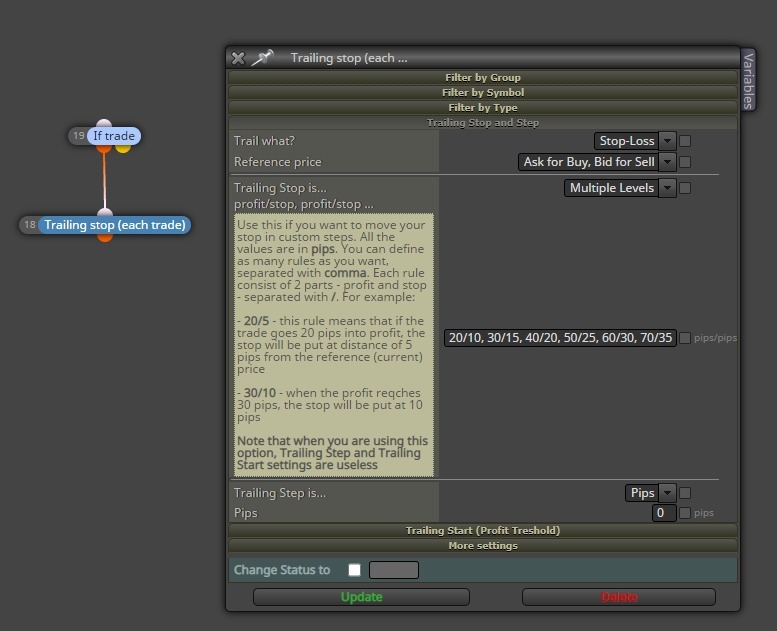
Task: Tick the checkbox beside Multiple Levels
Action: tap(685, 188)
